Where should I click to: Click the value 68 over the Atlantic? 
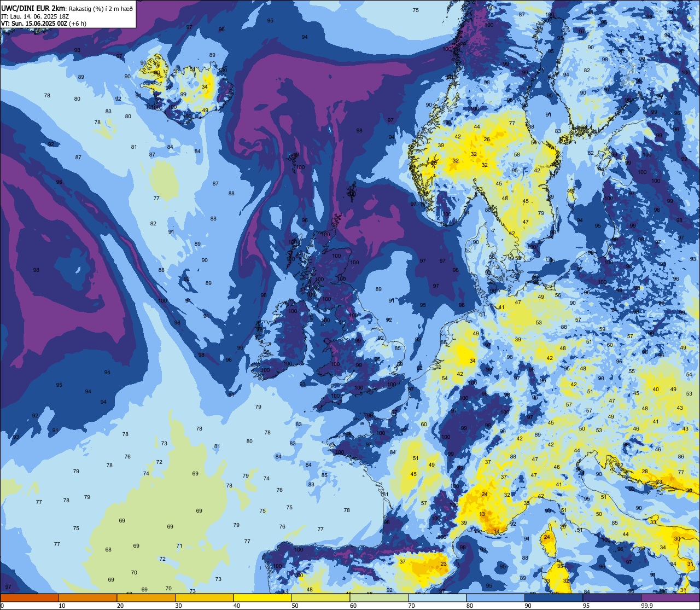point(108,550)
